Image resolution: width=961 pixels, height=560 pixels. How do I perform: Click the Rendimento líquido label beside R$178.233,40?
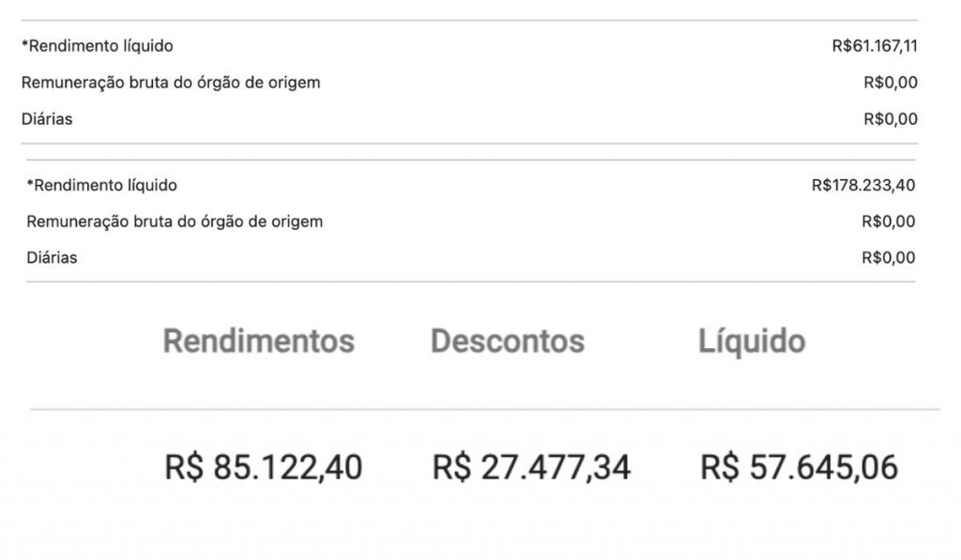click(x=102, y=186)
